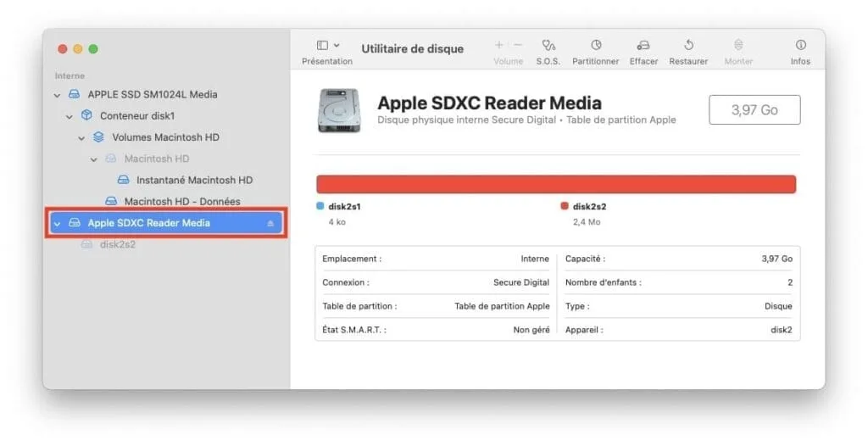Click the disk2s2 legend label
868x446 pixels.
click(590, 207)
